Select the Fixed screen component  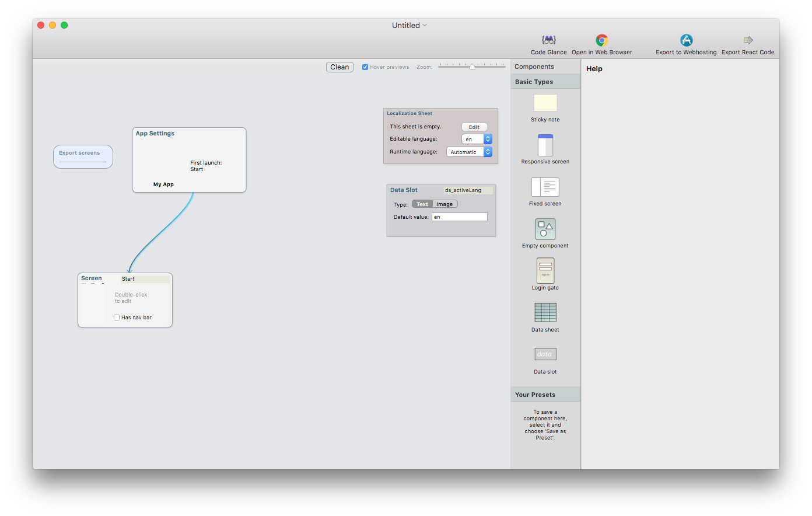pos(545,187)
